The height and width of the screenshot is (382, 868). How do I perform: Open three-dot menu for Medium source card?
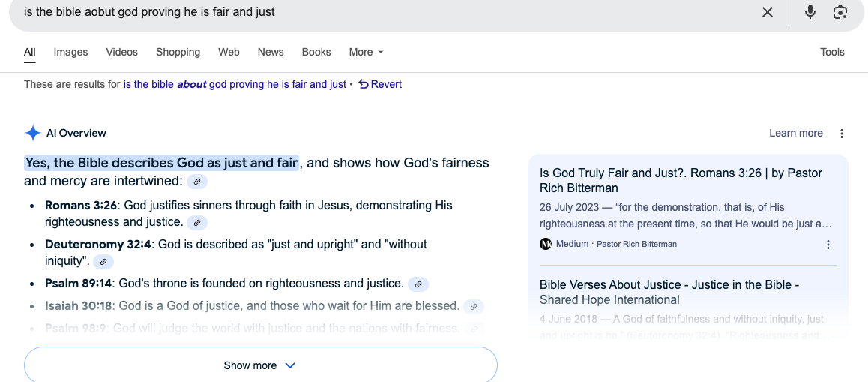828,245
